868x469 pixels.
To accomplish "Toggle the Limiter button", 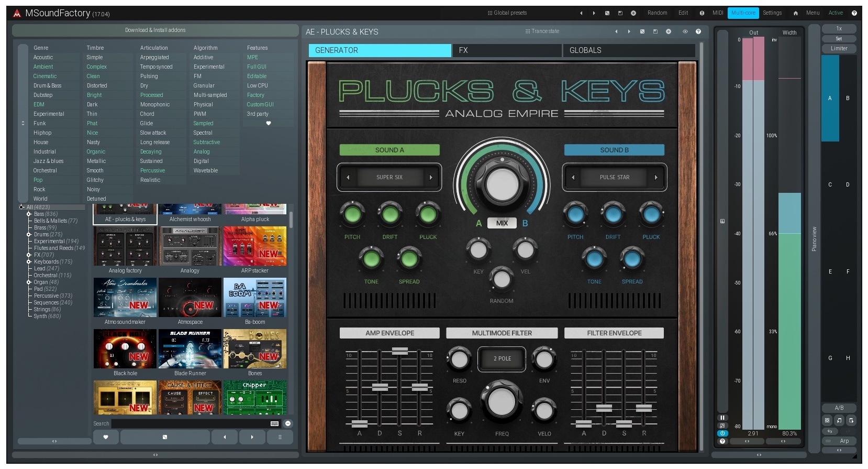I will coord(839,48).
